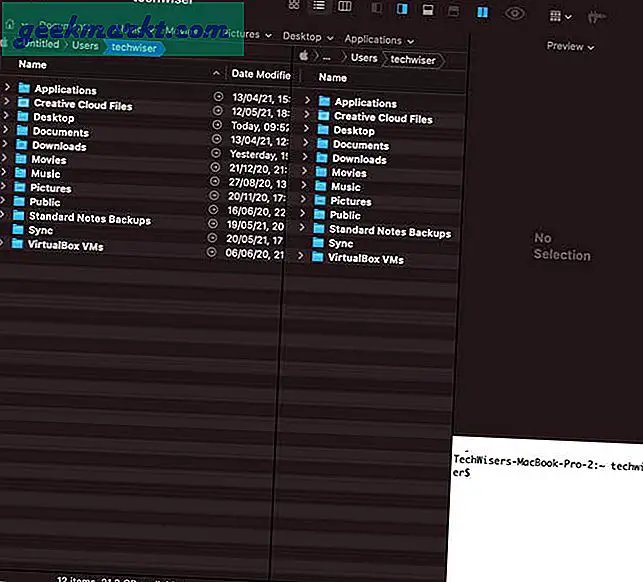
Task: Sort by Date Modified column header
Action: (x=261, y=74)
